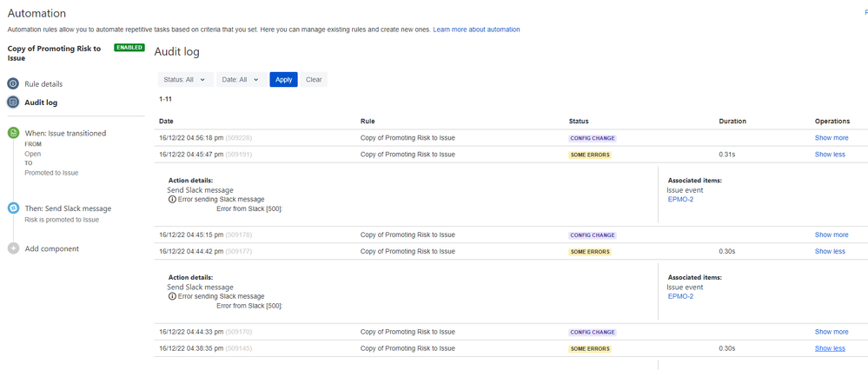Viewport: 868px width, 370px height.
Task: Select the blue Send Slack message action icon
Action: [x=13, y=208]
